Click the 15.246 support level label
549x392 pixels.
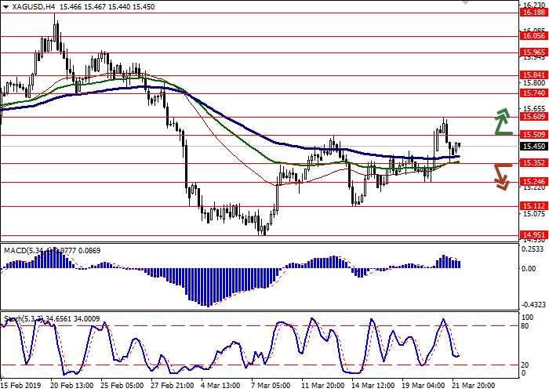point(533,182)
